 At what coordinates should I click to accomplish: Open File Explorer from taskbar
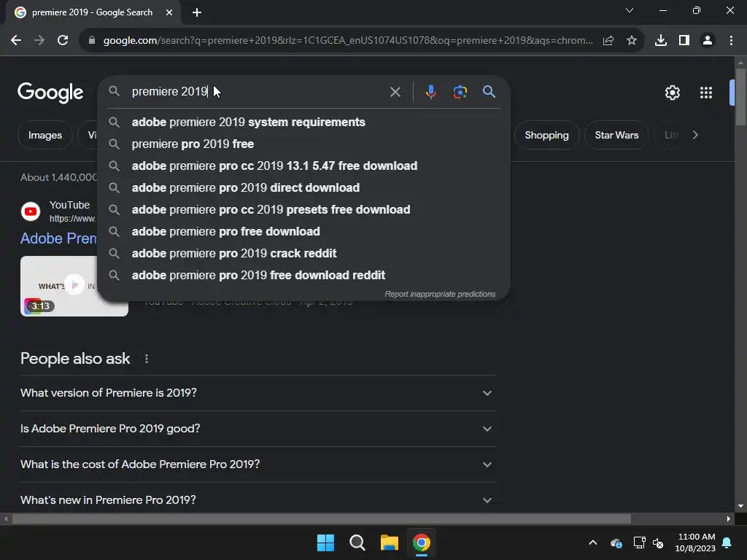[x=390, y=542]
